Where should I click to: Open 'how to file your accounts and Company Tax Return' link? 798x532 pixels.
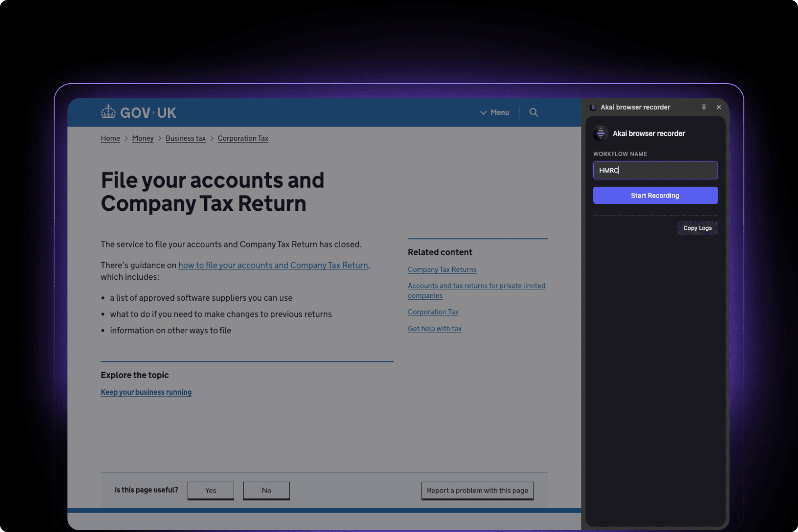[x=273, y=265]
